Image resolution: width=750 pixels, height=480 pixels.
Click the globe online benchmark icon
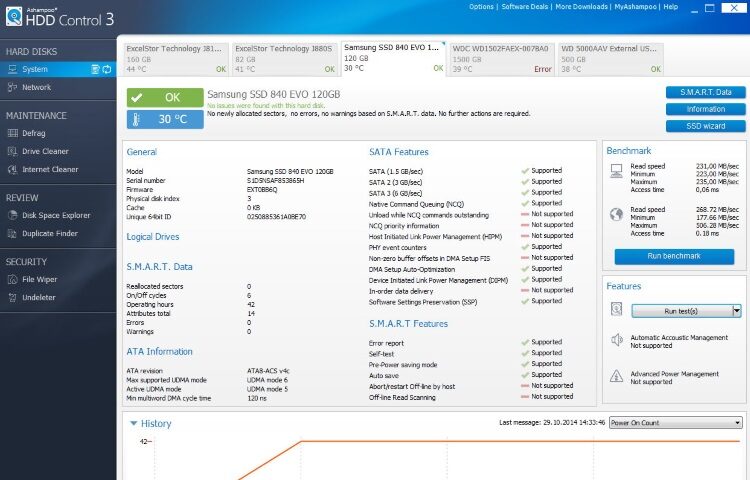(x=617, y=215)
